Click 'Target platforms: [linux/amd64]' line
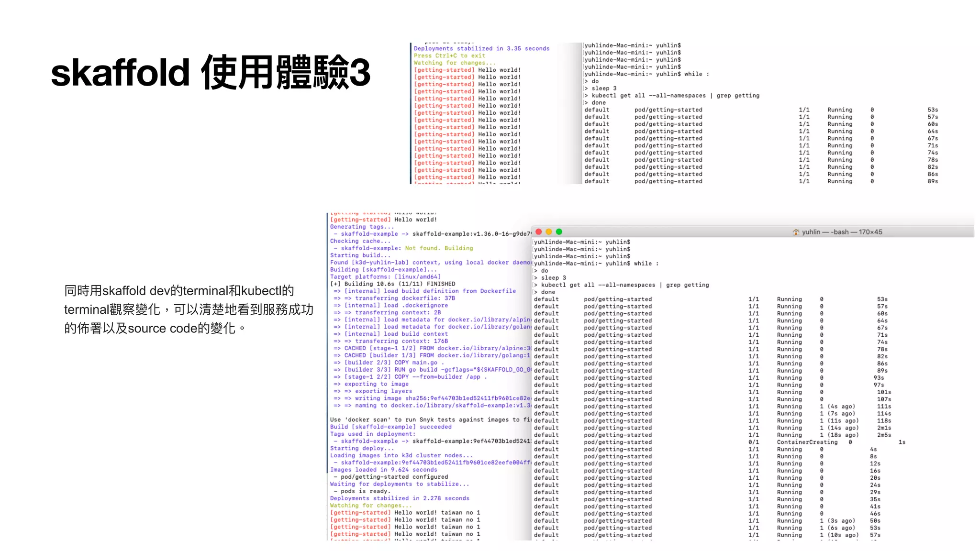The width and height of the screenshot is (980, 551). pyautogui.click(x=385, y=277)
